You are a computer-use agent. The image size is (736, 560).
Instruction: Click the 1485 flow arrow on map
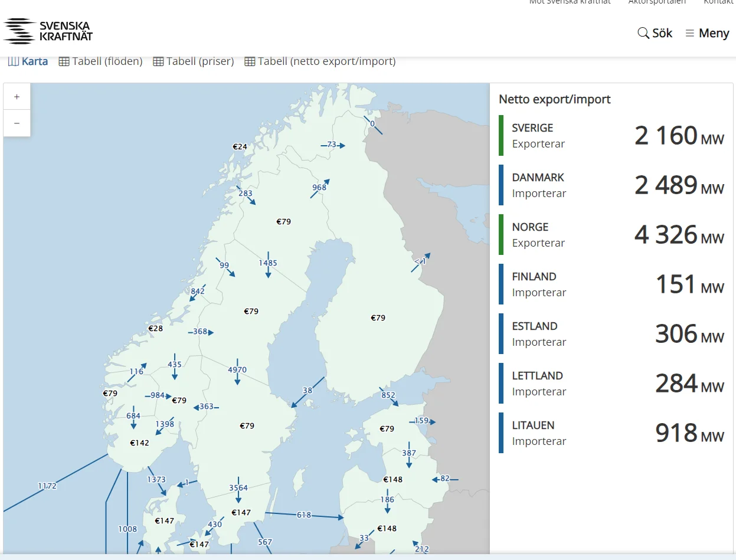coord(268,264)
